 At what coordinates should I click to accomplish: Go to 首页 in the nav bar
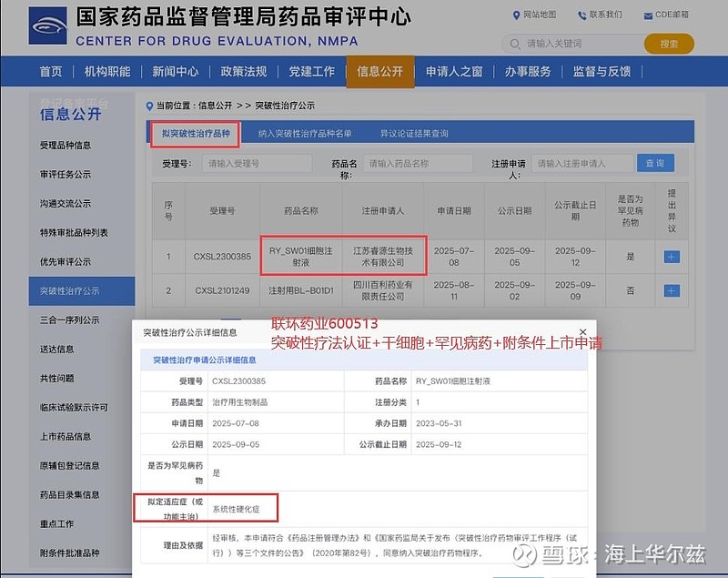point(51,72)
